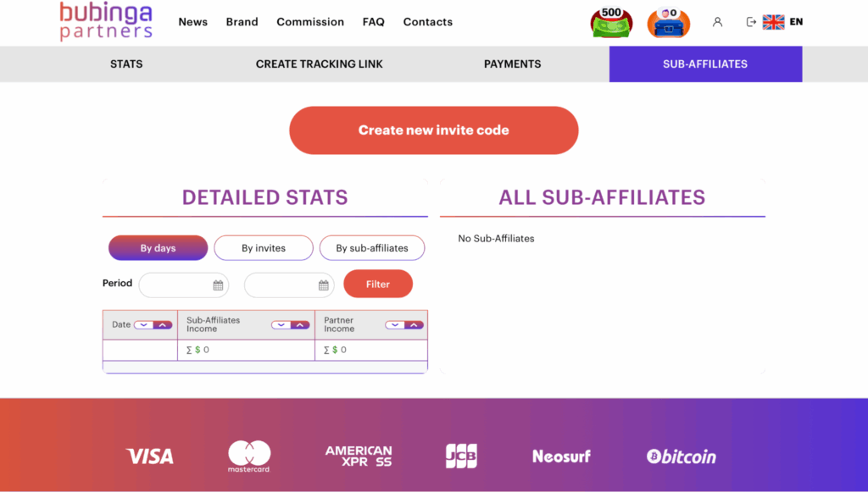This screenshot has width=868, height=492.
Task: Open calendar icon in second Period field
Action: click(x=323, y=285)
